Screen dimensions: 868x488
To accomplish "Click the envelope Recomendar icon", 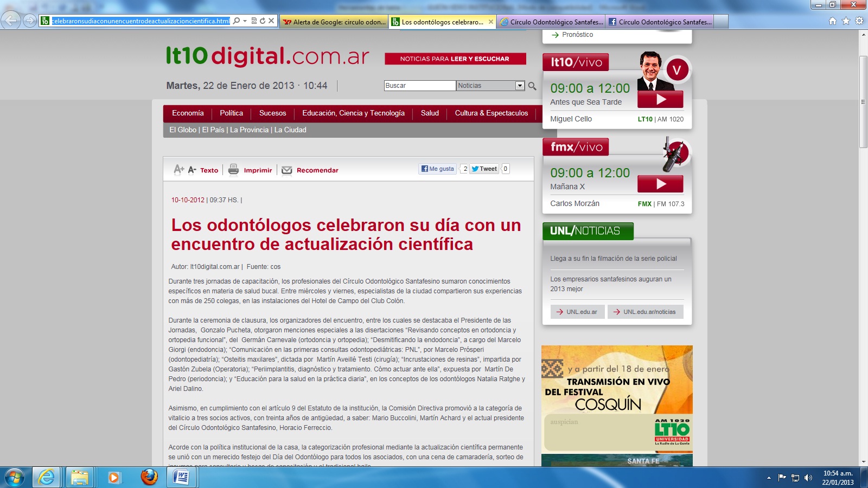I will click(x=287, y=170).
